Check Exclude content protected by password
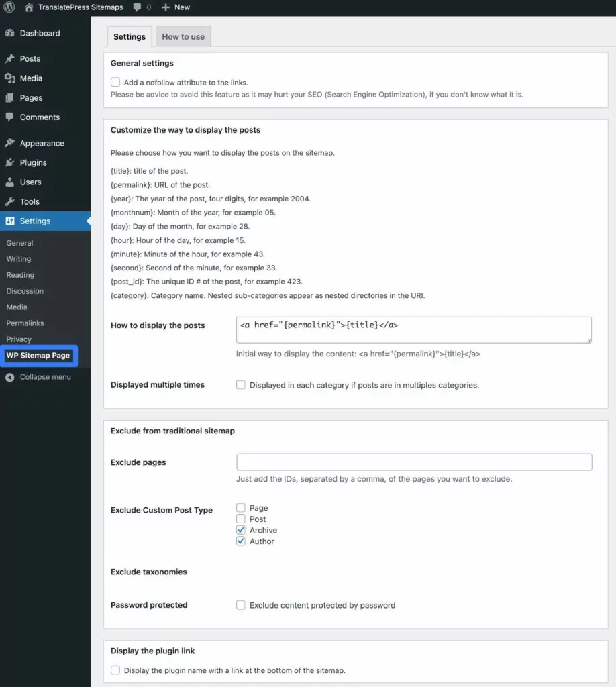Screen dimensions: 616x687 pos(241,605)
